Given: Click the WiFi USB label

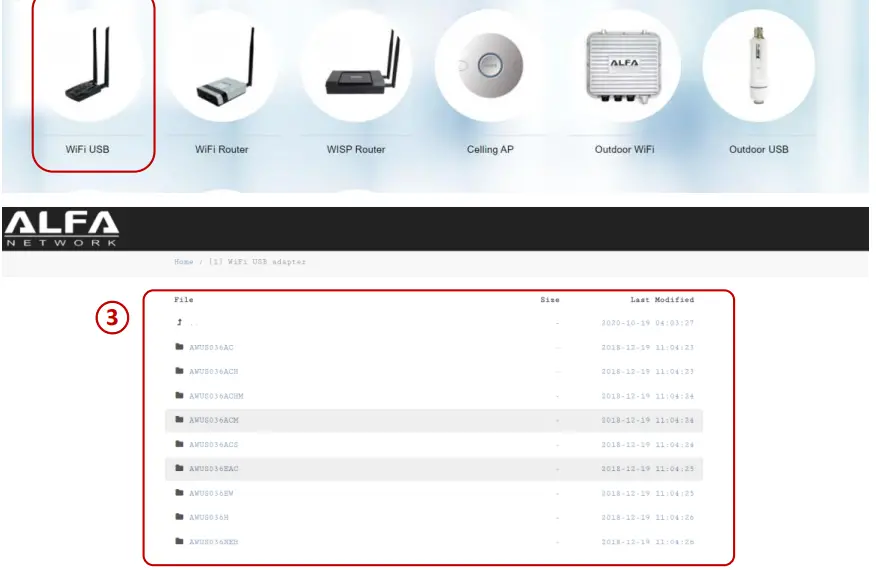Looking at the screenshot, I should pyautogui.click(x=87, y=149).
